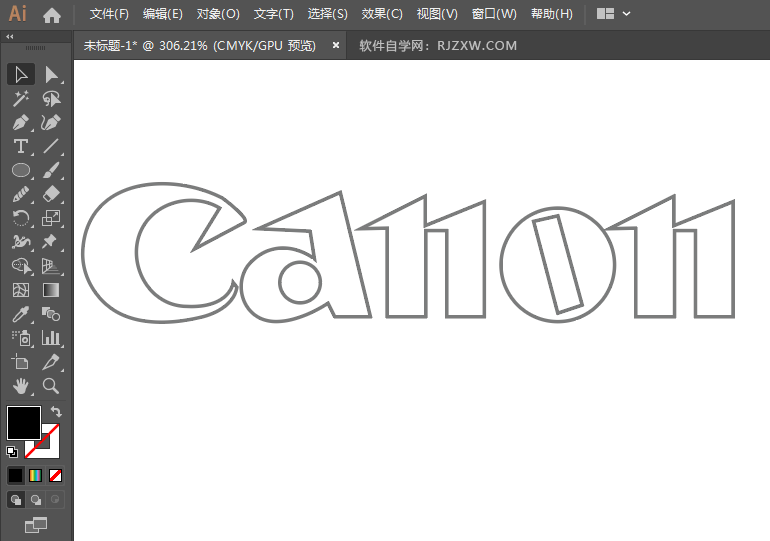Select the Hand tool
770x541 pixels.
[20, 385]
